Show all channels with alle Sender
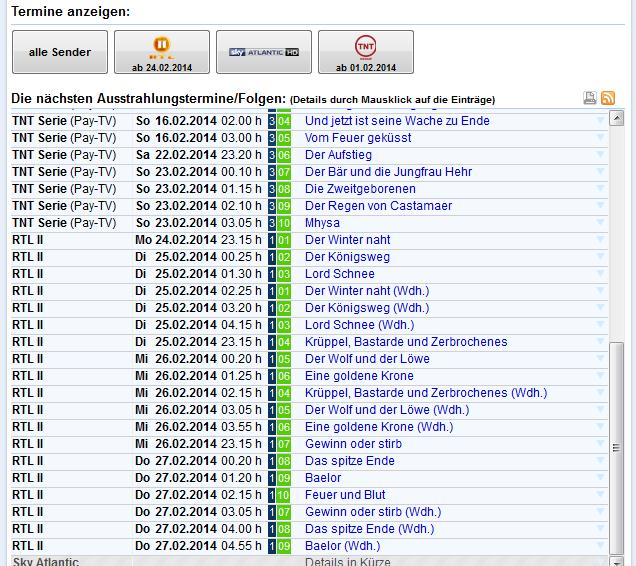Viewport: 636px width, 566px height. point(60,52)
